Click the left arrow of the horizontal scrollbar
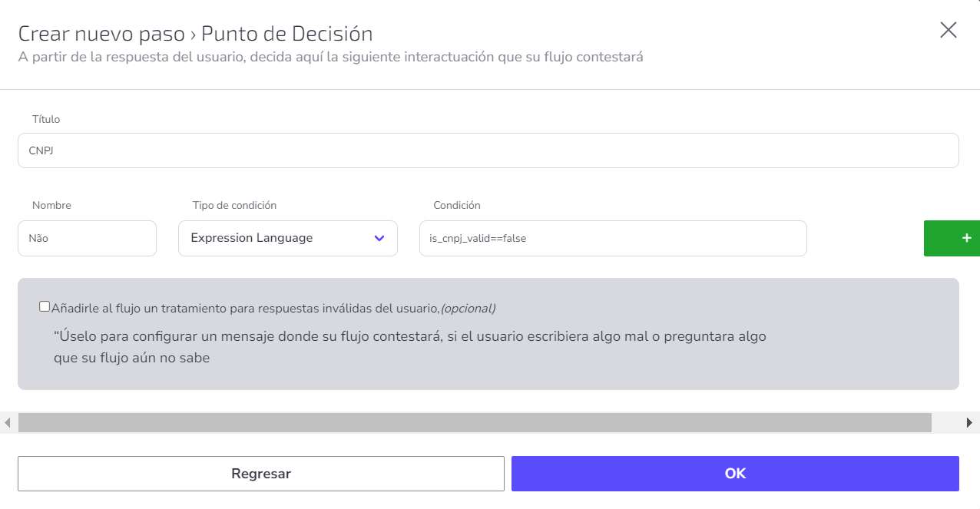This screenshot has width=980, height=509. [x=8, y=423]
